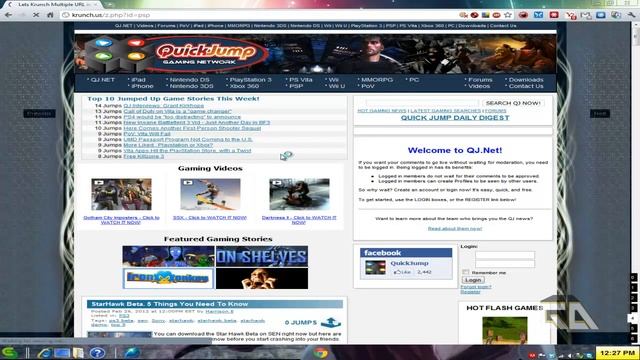640x360 pixels.
Task: Open the Front Monkey featured story image
Action: click(168, 278)
